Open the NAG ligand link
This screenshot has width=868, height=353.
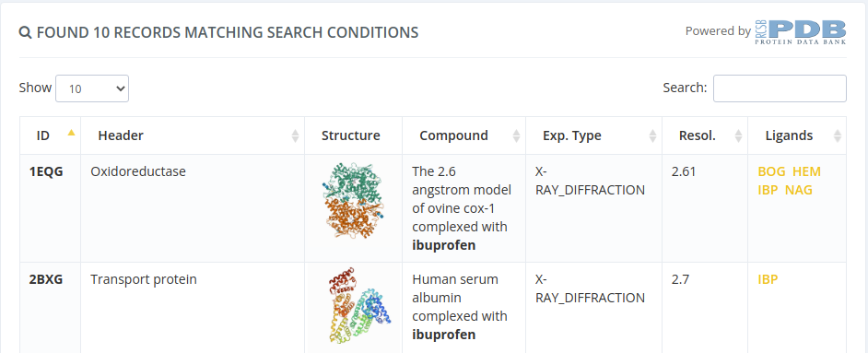(x=799, y=190)
